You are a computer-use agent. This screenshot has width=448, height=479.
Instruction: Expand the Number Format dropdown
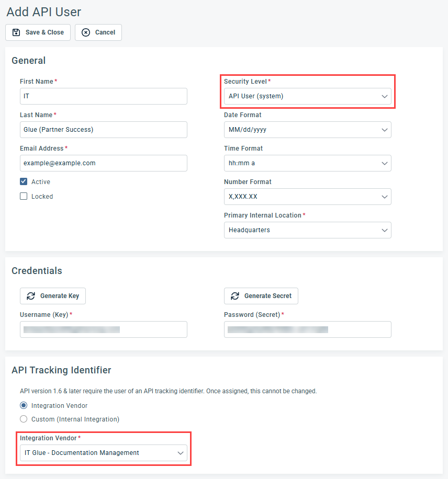coord(307,197)
